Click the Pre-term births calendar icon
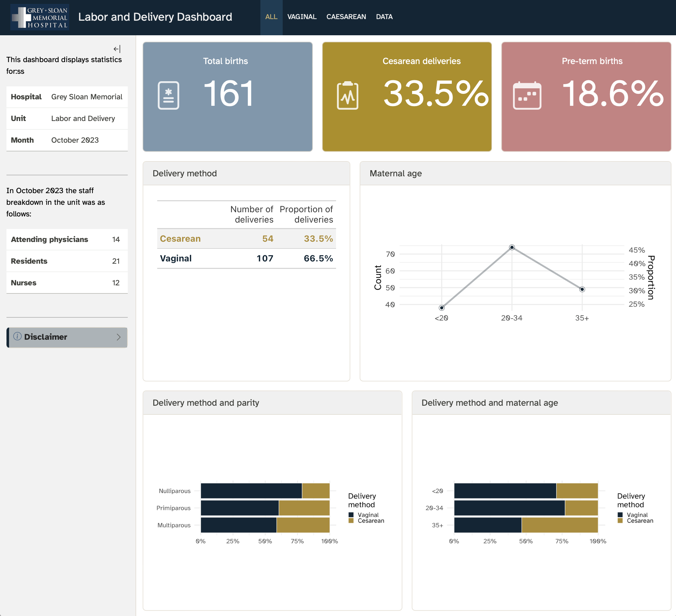 527,95
